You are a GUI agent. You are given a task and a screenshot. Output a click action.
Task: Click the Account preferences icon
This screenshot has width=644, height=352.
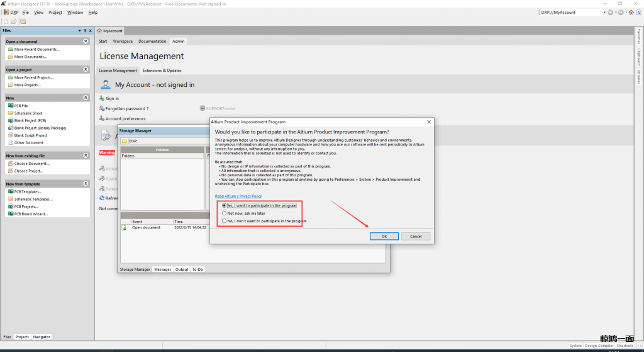click(101, 118)
